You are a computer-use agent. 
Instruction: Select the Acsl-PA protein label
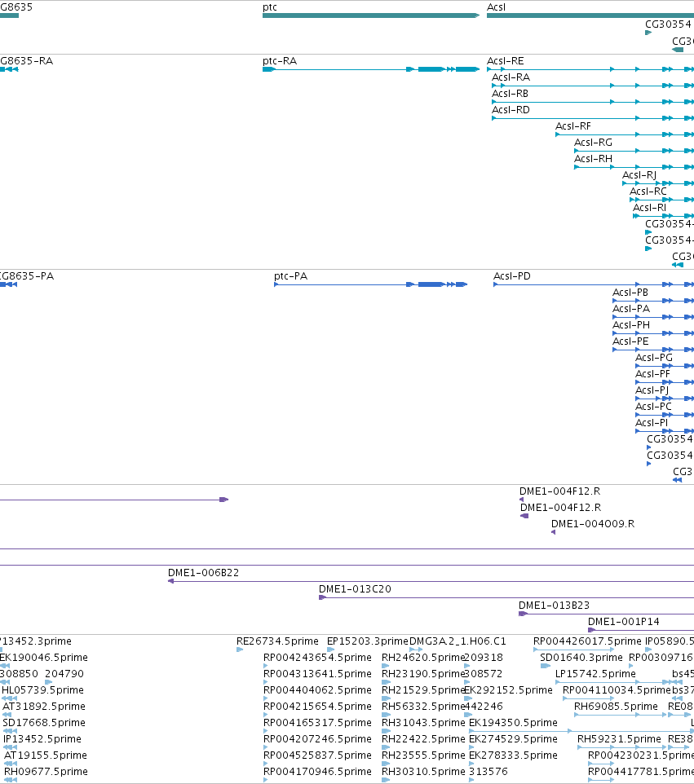[x=631, y=309]
